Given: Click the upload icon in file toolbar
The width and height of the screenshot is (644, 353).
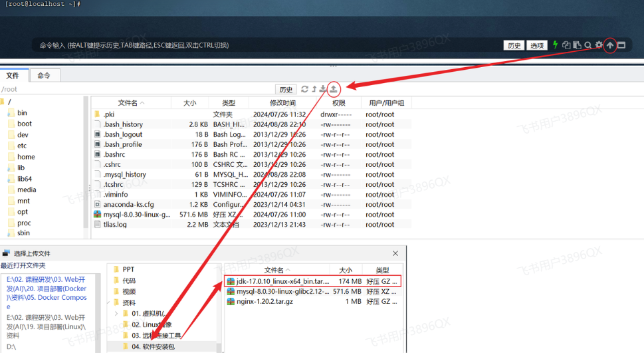Looking at the screenshot, I should click(334, 89).
